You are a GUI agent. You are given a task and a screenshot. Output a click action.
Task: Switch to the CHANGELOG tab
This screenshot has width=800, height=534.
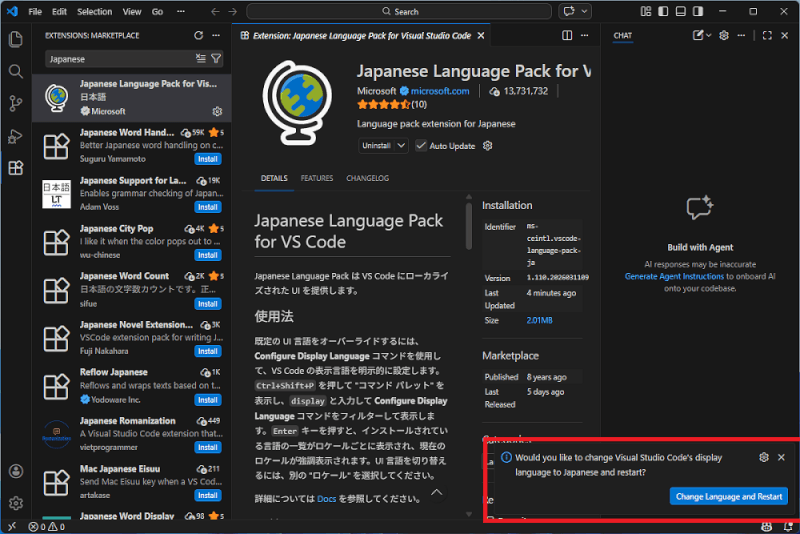click(367, 178)
